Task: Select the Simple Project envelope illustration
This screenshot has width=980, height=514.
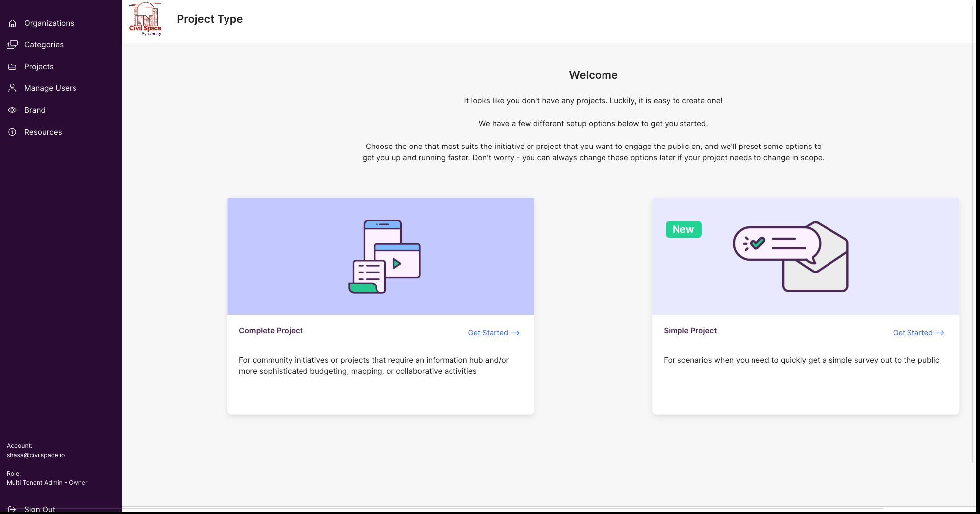Action: coord(791,256)
